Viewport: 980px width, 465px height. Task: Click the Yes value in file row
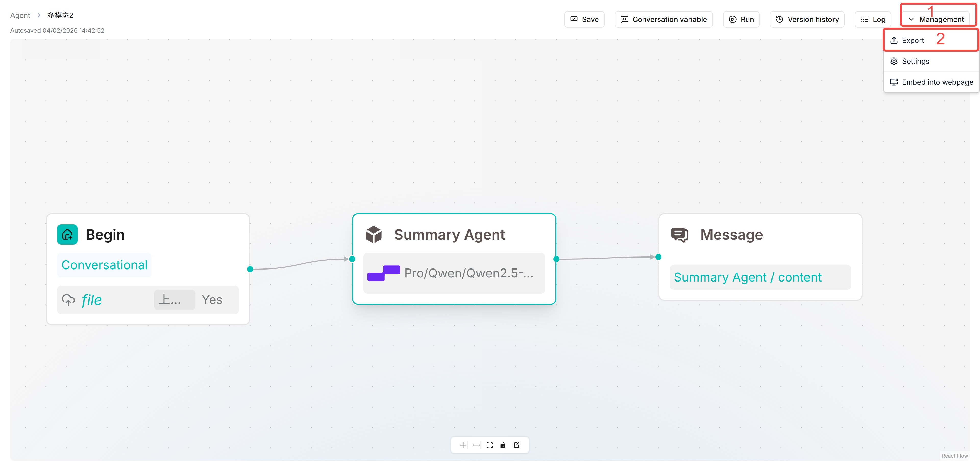tap(212, 300)
